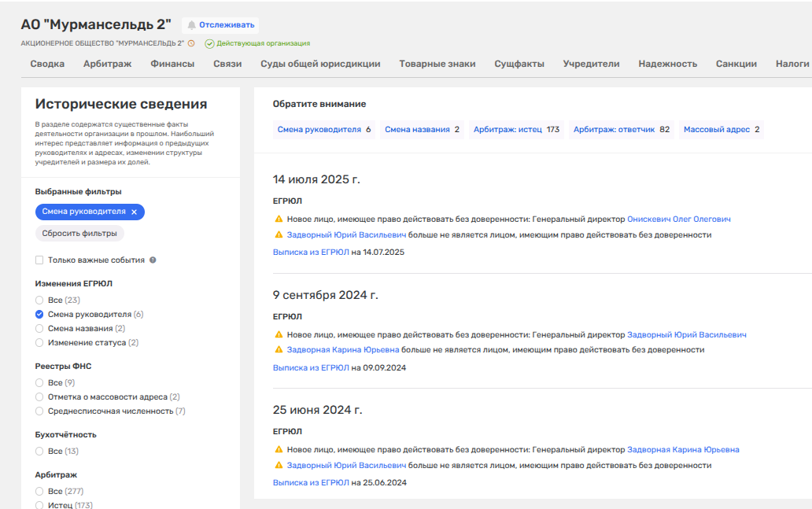Select the Смена названия radio option
This screenshot has width=812, height=509.
(39, 329)
